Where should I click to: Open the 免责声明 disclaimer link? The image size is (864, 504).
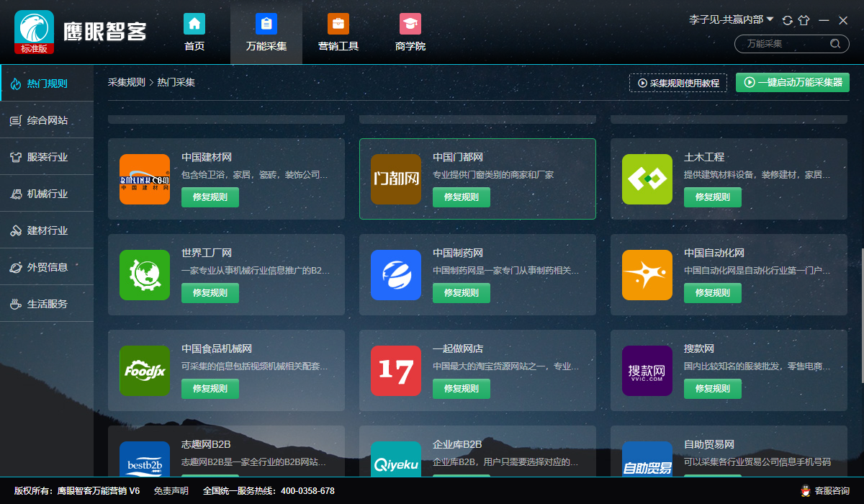click(x=171, y=491)
